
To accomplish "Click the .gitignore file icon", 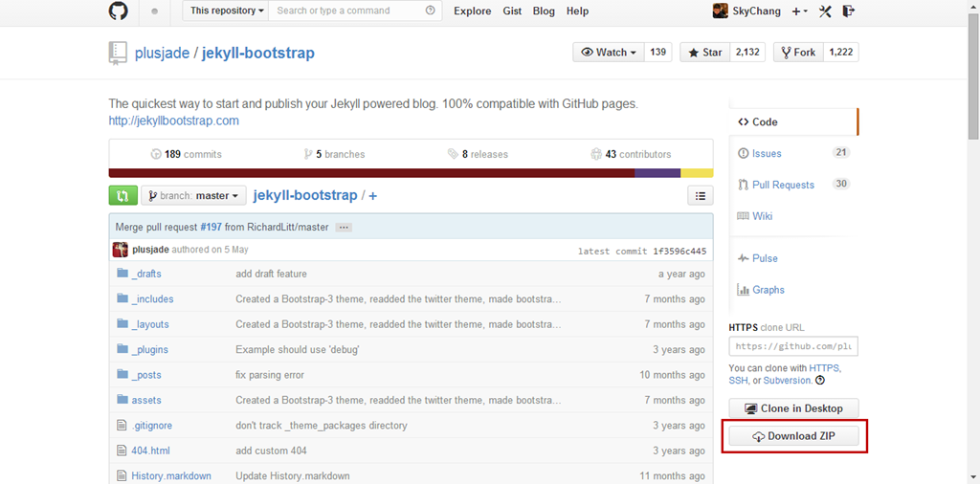I will tap(122, 426).
